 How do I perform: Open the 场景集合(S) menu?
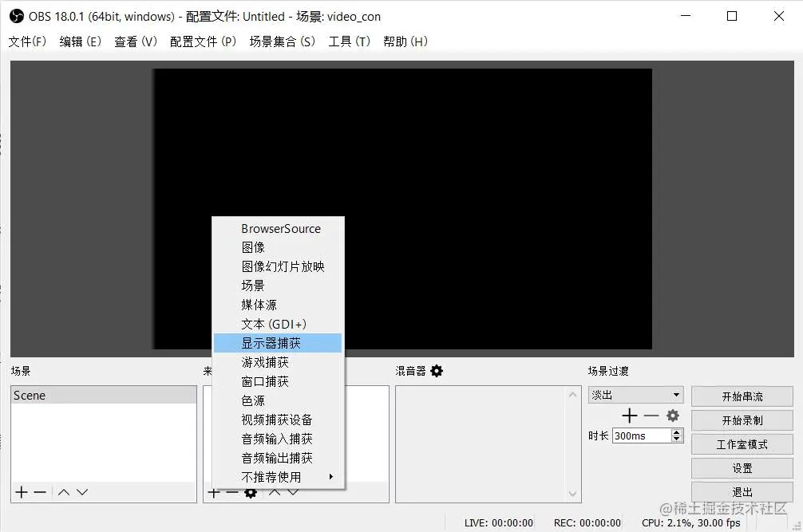tap(283, 41)
